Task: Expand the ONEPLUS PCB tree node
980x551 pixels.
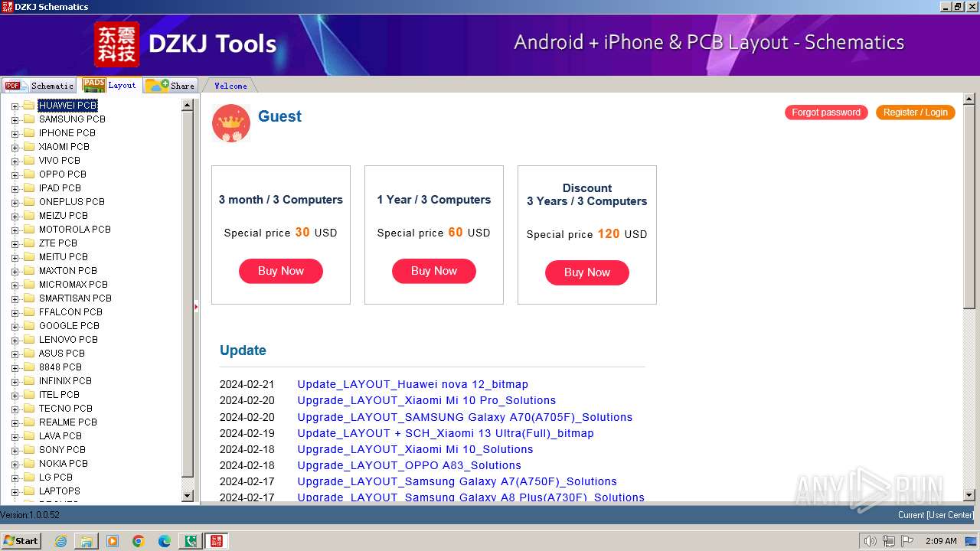Action: (x=15, y=202)
